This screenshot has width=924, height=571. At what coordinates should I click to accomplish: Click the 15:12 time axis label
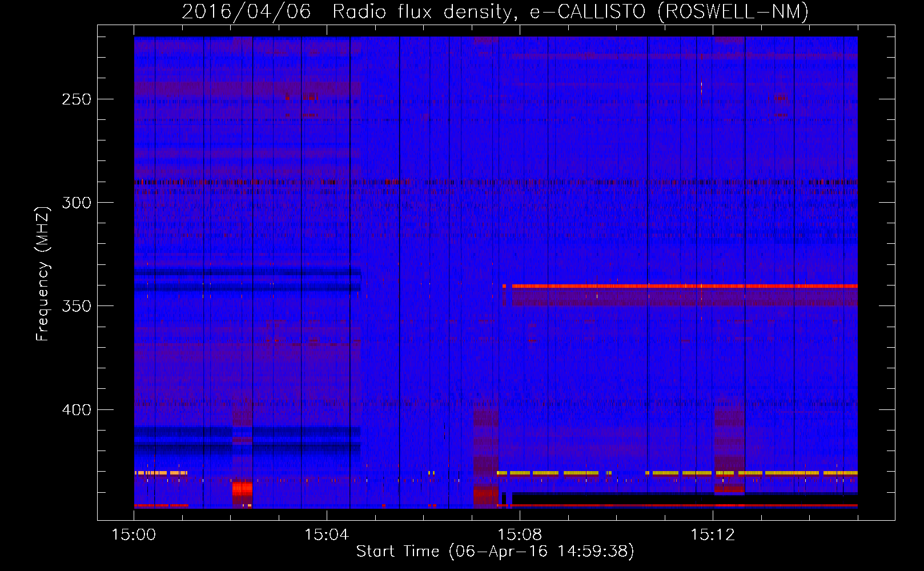[x=712, y=535]
